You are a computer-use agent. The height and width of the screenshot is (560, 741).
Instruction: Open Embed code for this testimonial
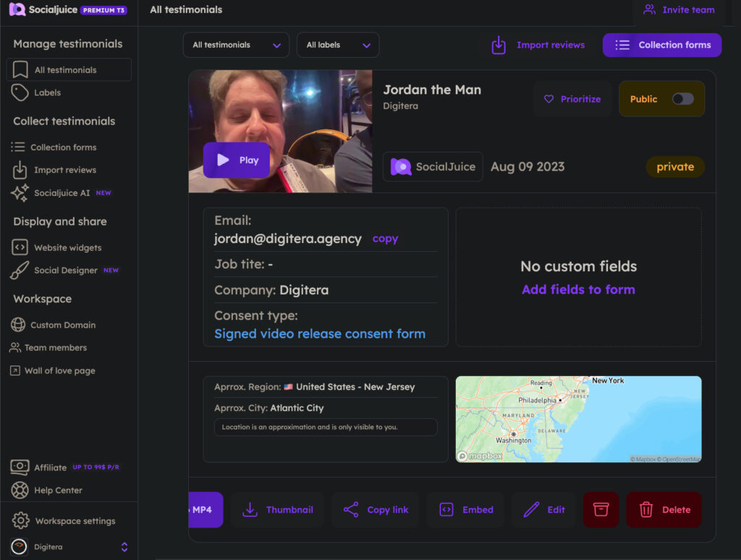(466, 509)
